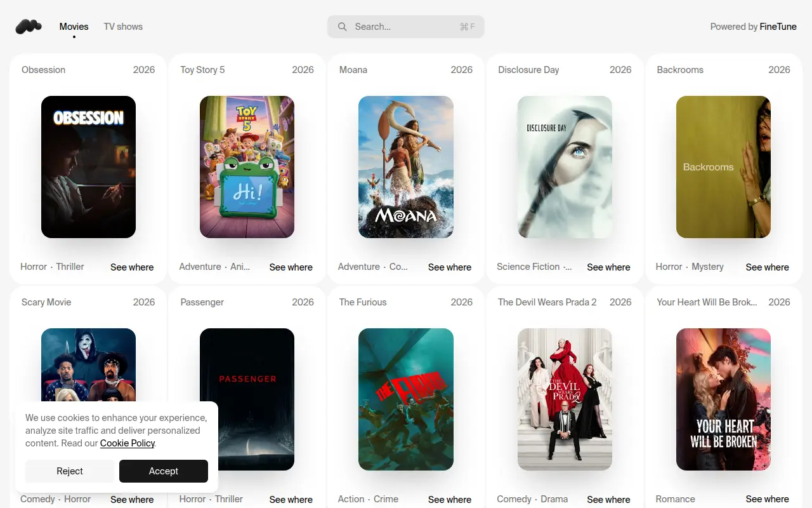Open the FineTune link
The image size is (812, 508).
coord(778,27)
